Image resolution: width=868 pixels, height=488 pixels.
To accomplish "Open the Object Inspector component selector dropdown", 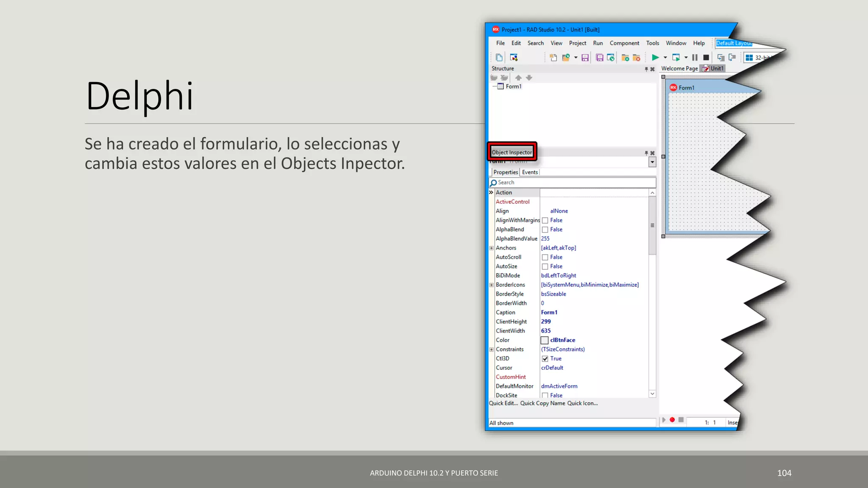I will 652,162.
